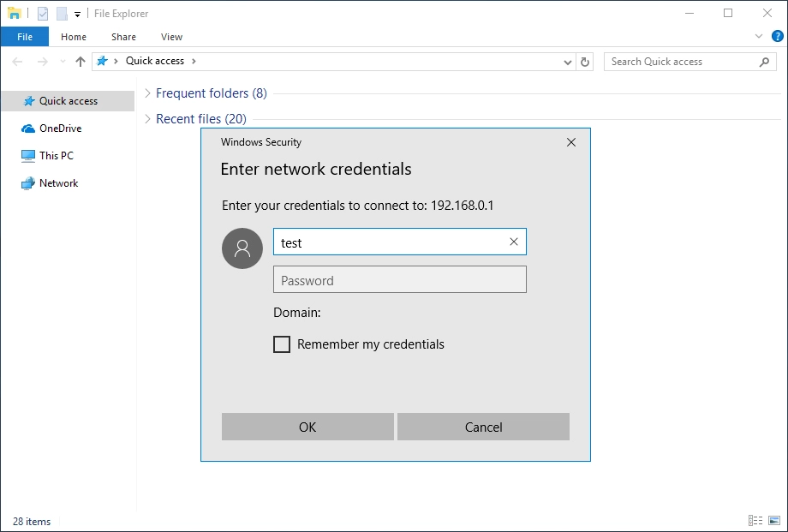Screen dimensions: 788x532
Task: Check Remember my credentials box
Action: 282,344
